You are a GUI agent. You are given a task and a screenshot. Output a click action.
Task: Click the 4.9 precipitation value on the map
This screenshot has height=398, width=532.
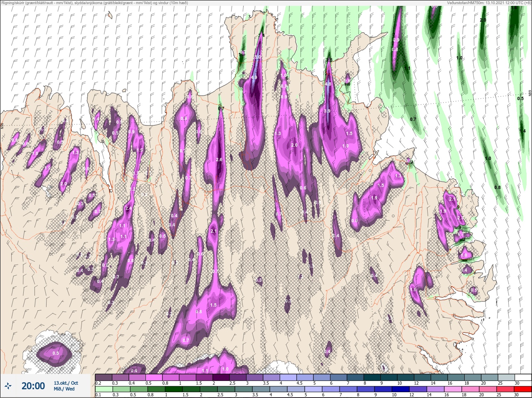pos(254,77)
